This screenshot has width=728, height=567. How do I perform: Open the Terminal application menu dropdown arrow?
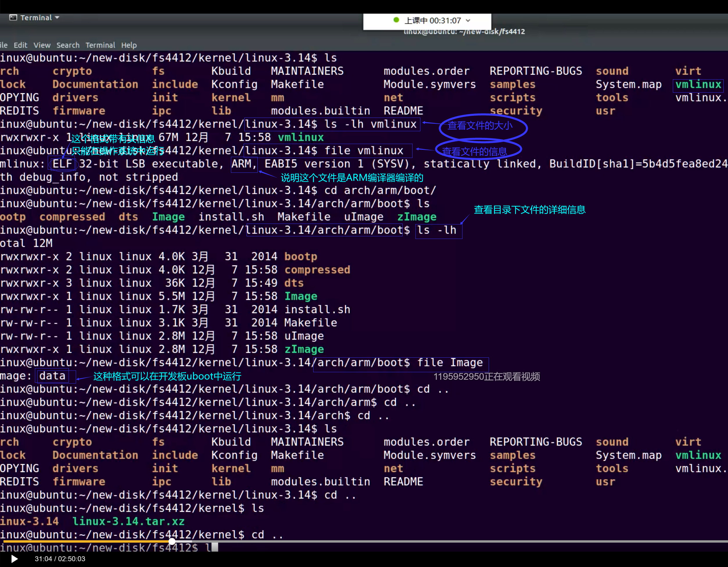click(57, 18)
